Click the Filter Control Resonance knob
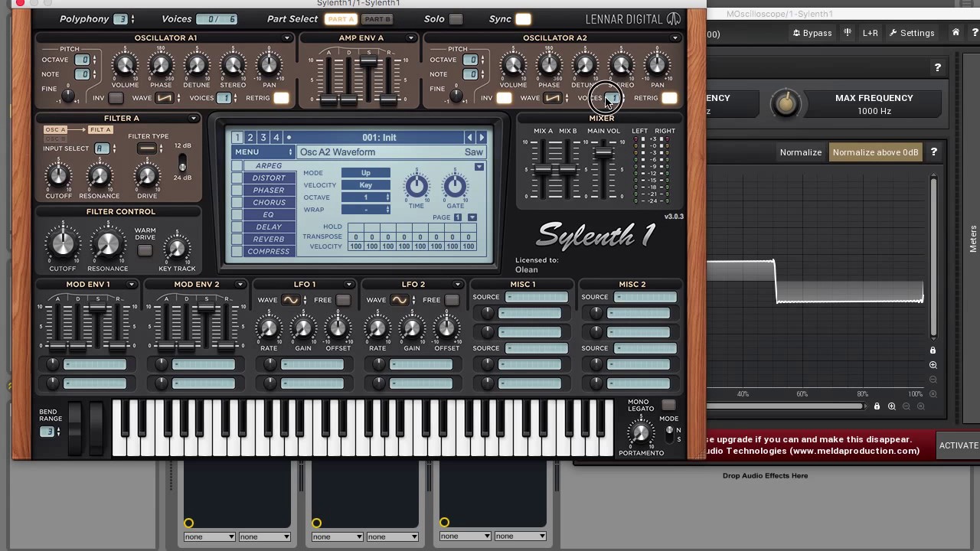This screenshot has height=551, width=980. pyautogui.click(x=107, y=245)
